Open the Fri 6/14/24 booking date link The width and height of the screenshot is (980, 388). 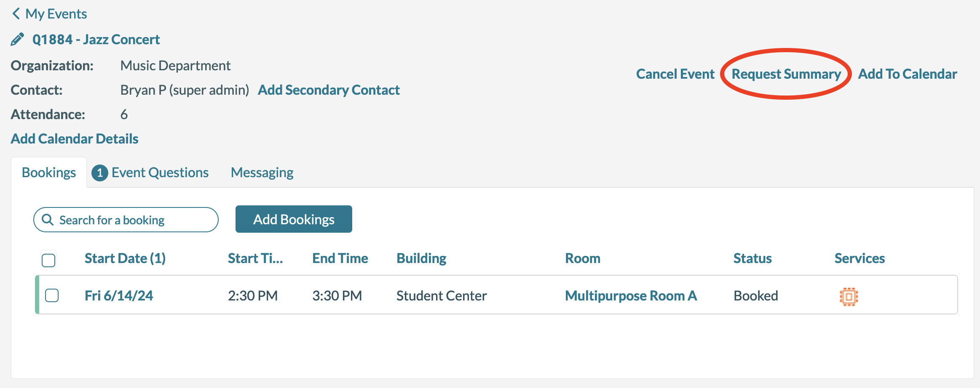[x=119, y=296]
